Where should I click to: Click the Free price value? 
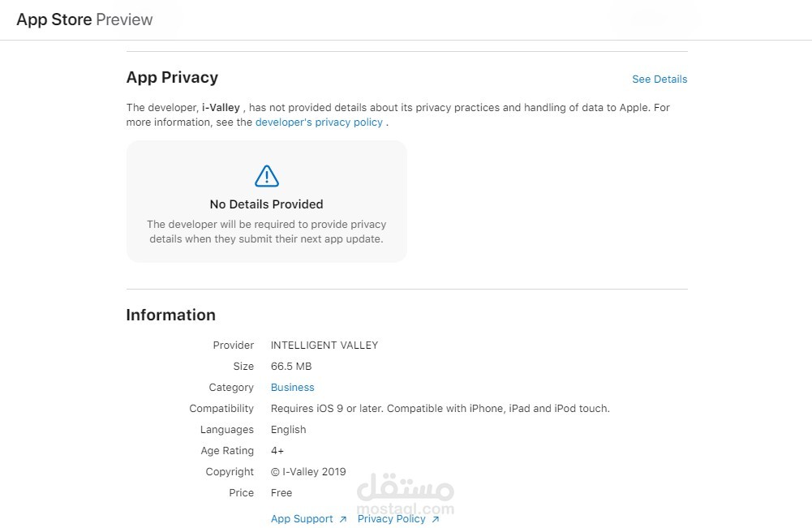pos(281,493)
